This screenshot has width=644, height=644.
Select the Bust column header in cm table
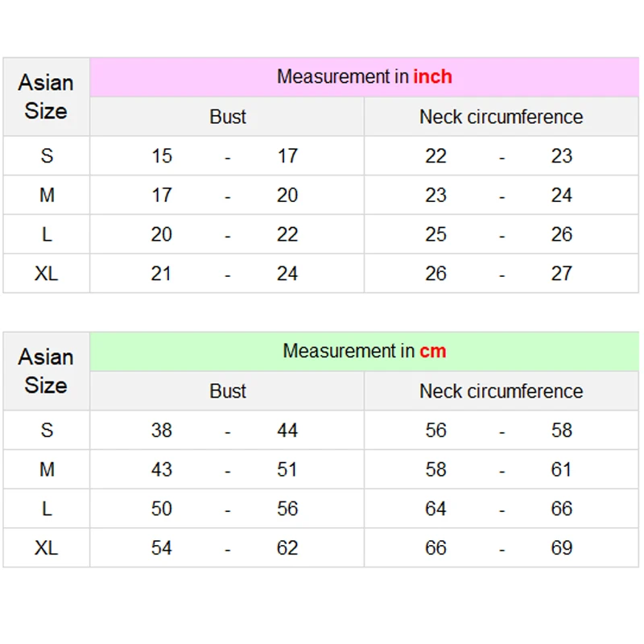[x=227, y=391]
